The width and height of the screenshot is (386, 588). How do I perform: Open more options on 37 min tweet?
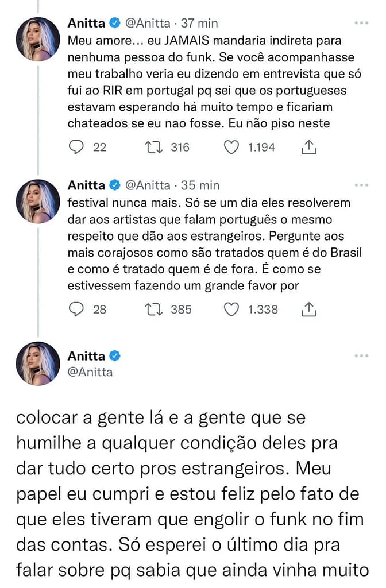pyautogui.click(x=361, y=24)
